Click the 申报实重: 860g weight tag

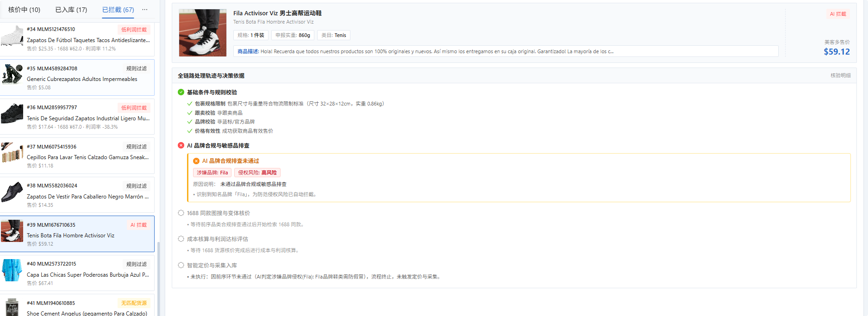coord(293,35)
